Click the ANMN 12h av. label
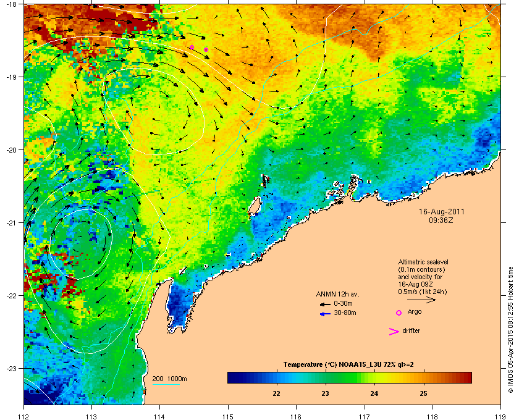This screenshot has width=519, height=420. coord(337,294)
